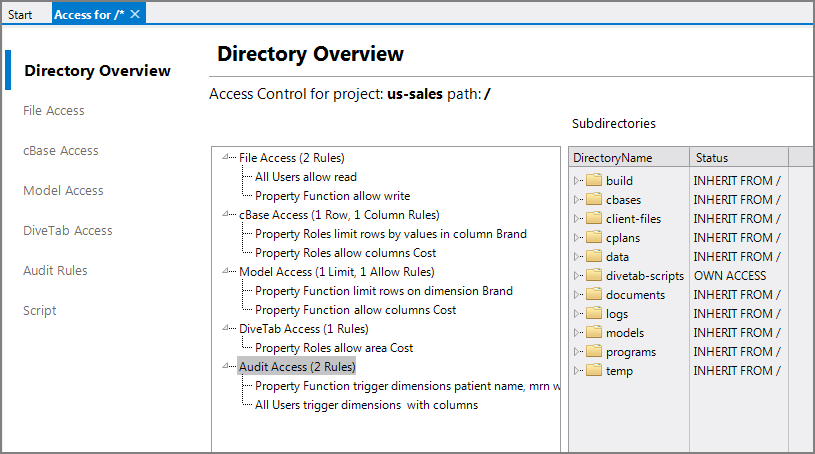The image size is (815, 454).
Task: Expand the divetab-scripts subdirectory
Action: [576, 275]
